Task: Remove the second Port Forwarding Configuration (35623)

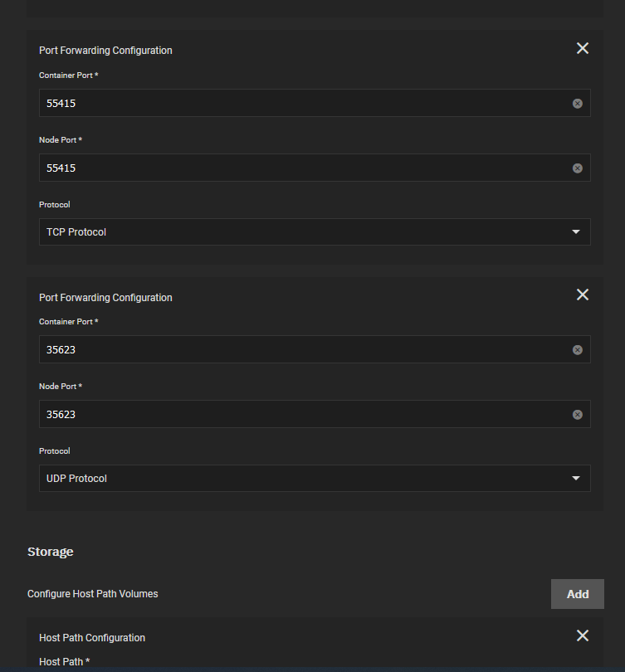Action: coord(582,295)
